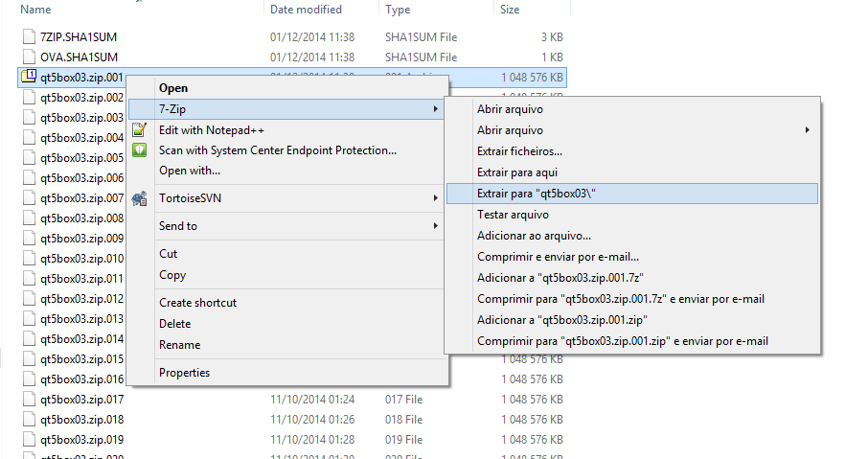This screenshot has height=459, width=868.
Task: Click the qt5box03.zip.010 file icon
Action: (30, 258)
